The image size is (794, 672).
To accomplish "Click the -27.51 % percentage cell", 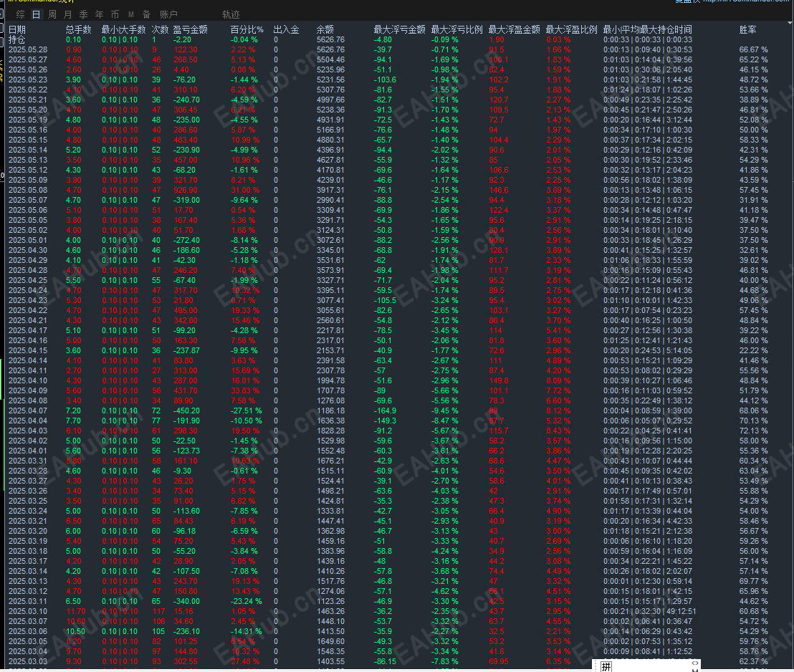I will (x=246, y=411).
